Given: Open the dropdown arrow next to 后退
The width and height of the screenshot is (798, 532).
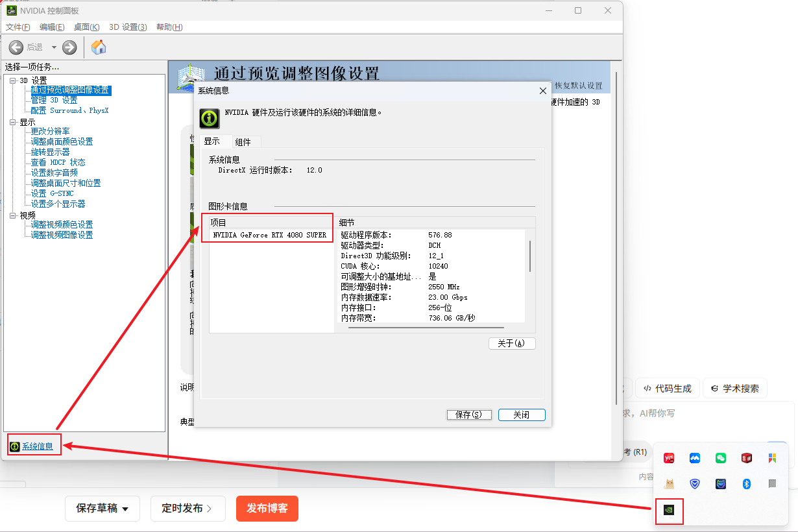Looking at the screenshot, I should pos(54,47).
